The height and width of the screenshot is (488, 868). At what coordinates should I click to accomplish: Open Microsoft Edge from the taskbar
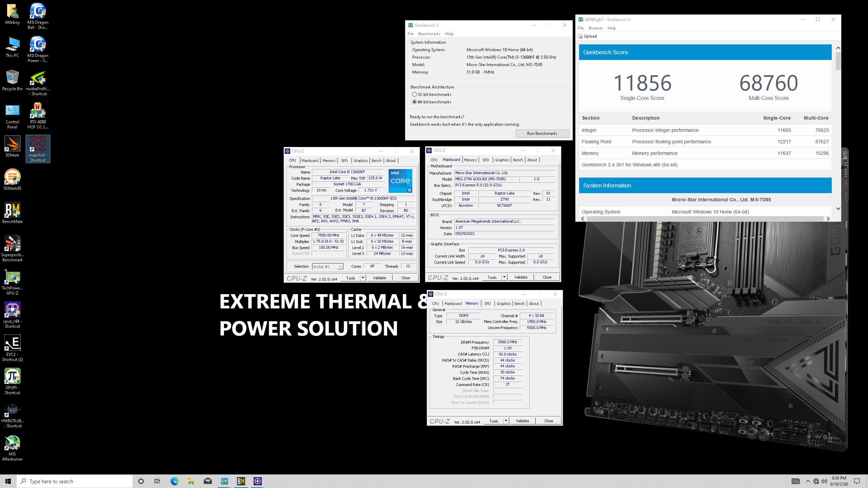click(x=174, y=481)
